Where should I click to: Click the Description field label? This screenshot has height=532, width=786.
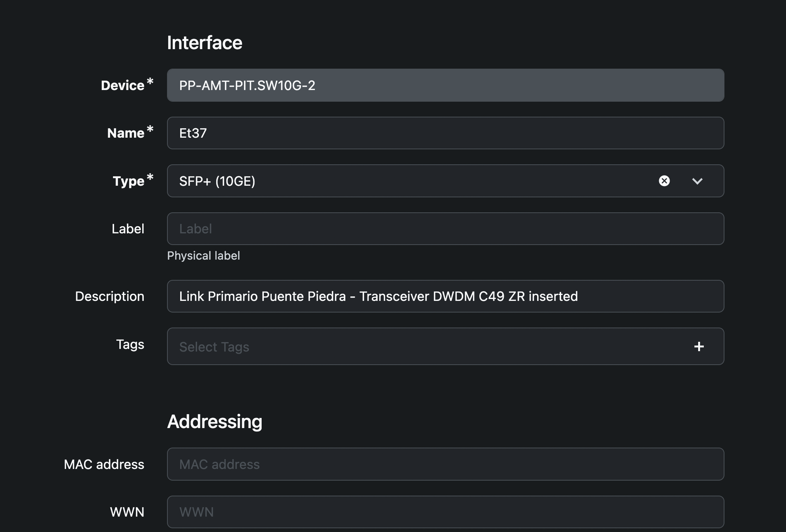point(110,296)
